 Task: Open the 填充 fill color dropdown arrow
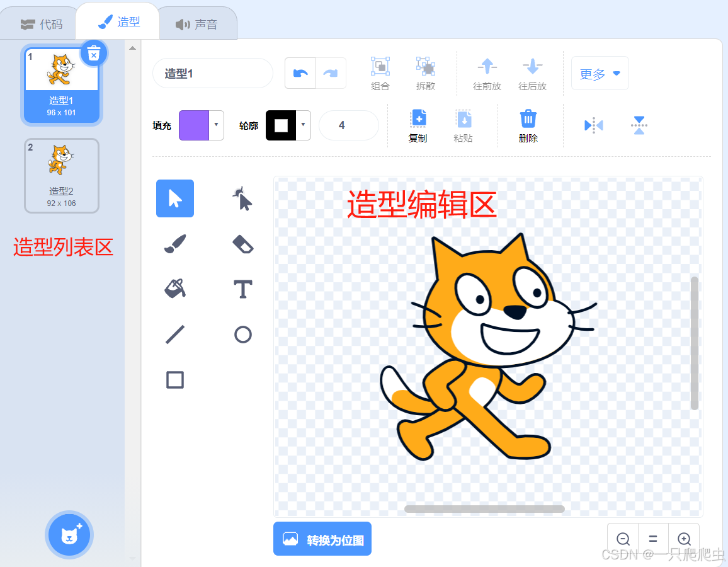[216, 125]
